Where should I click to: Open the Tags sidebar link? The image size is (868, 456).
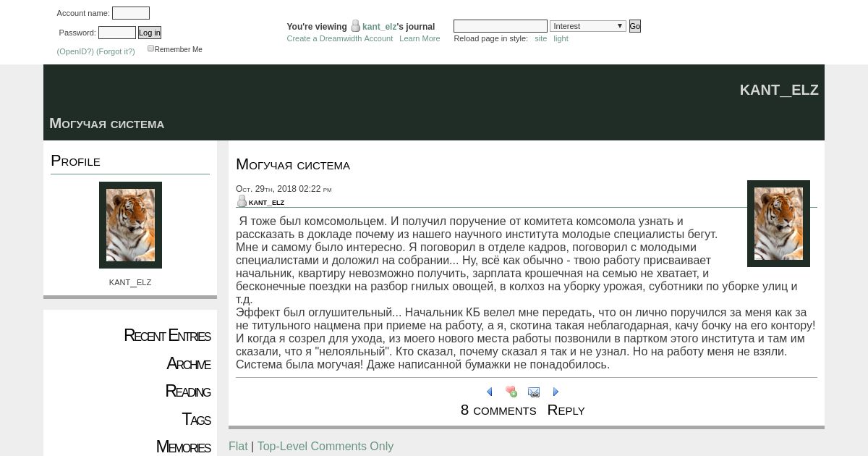196,419
